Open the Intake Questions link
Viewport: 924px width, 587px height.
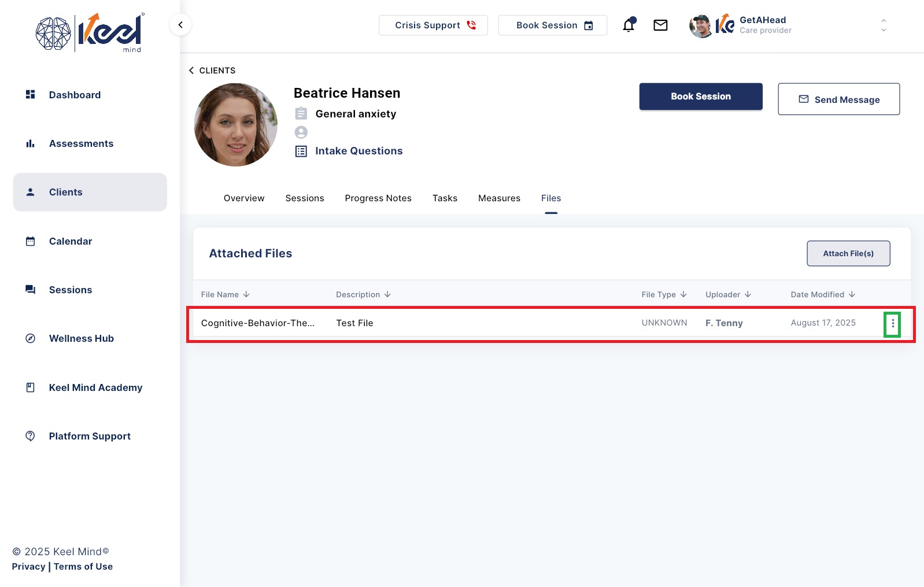(358, 151)
